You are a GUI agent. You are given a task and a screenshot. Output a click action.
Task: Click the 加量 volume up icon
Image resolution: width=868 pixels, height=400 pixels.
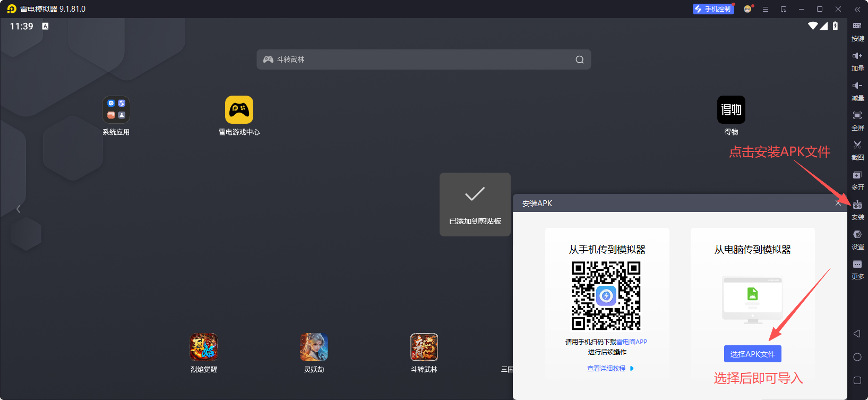point(857,61)
